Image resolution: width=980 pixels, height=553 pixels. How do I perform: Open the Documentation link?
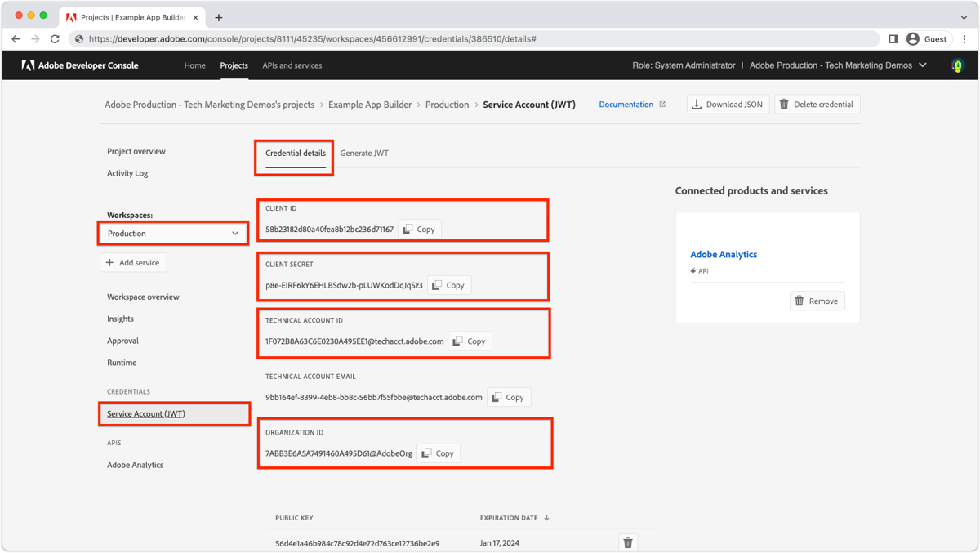626,104
